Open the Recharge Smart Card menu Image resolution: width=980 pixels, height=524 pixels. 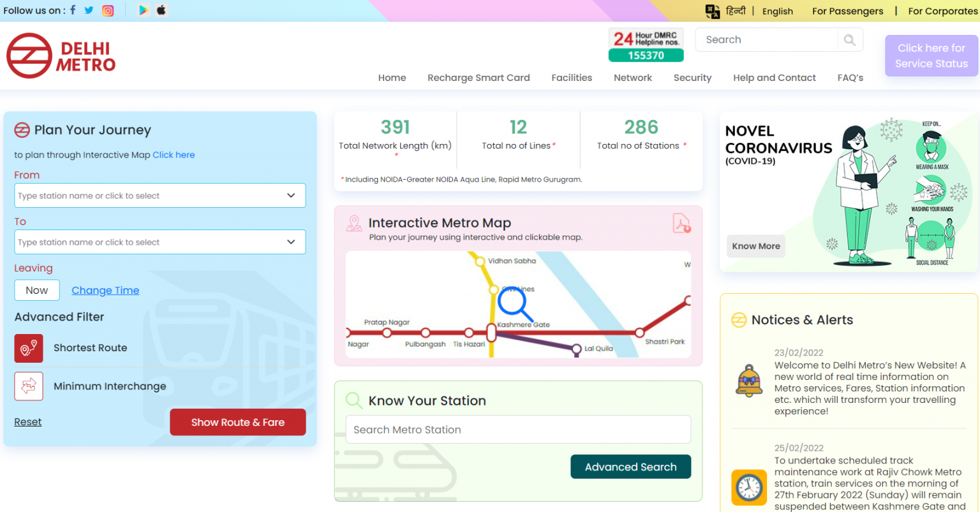(x=479, y=77)
